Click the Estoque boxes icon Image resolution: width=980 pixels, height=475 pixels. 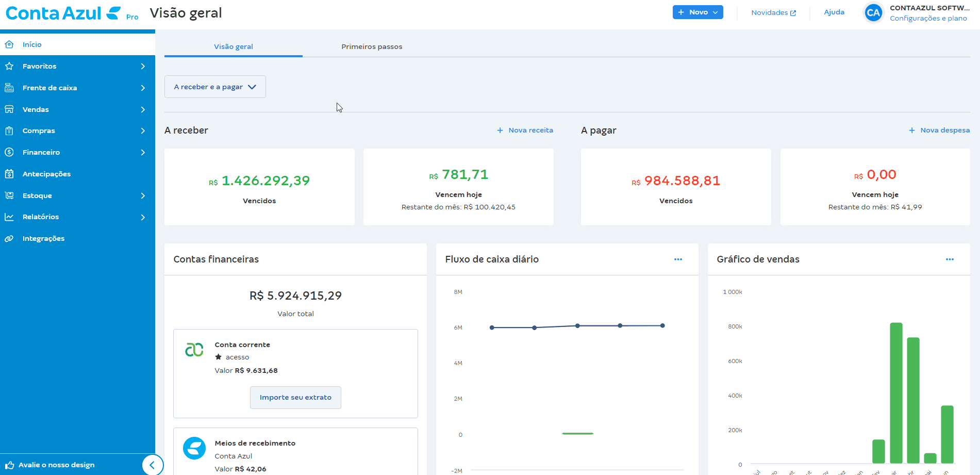coord(9,195)
